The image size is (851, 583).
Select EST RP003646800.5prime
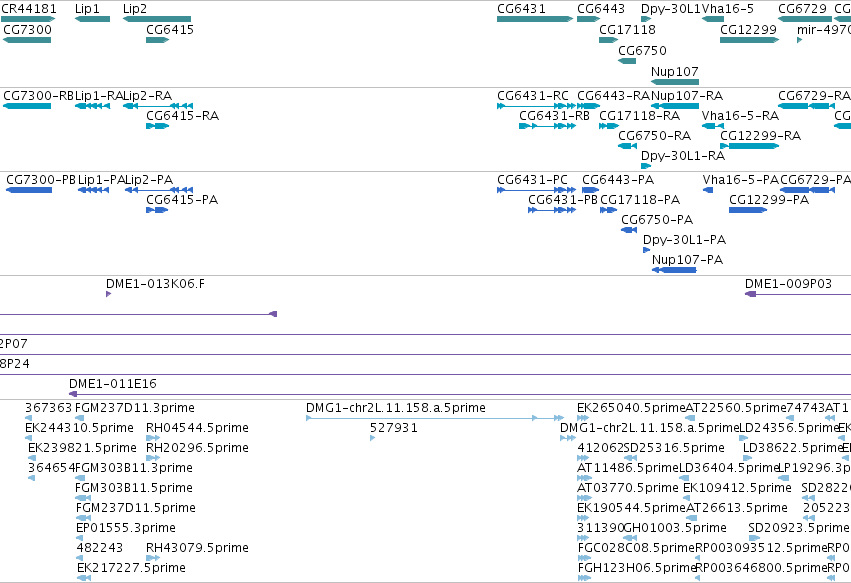pos(761,568)
